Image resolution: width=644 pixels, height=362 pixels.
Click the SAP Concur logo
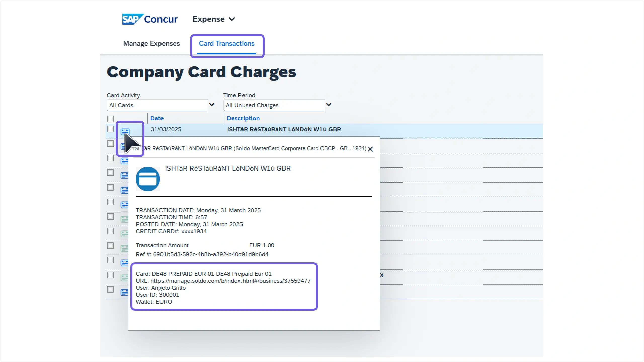pos(150,19)
